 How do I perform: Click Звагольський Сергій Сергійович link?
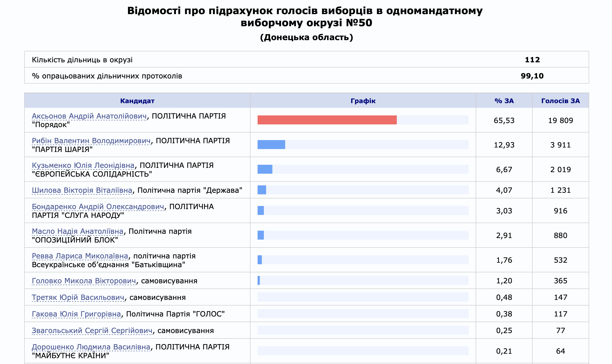[92, 331]
